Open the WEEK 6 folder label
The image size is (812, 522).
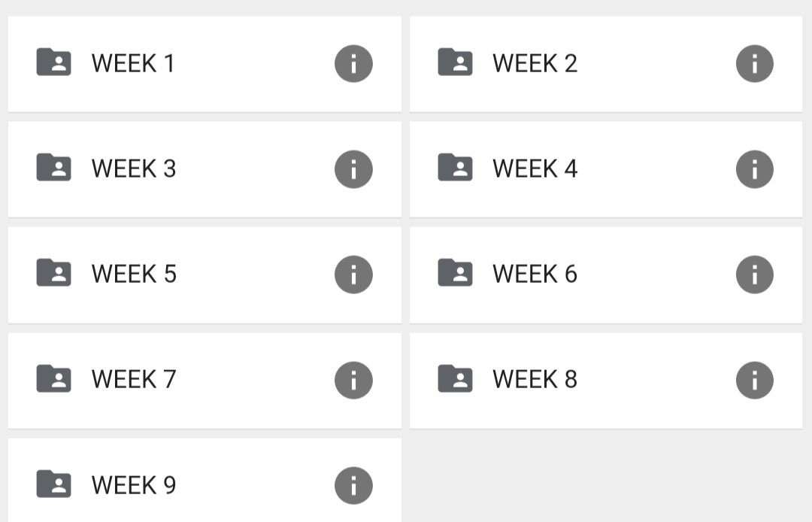pyautogui.click(x=535, y=274)
